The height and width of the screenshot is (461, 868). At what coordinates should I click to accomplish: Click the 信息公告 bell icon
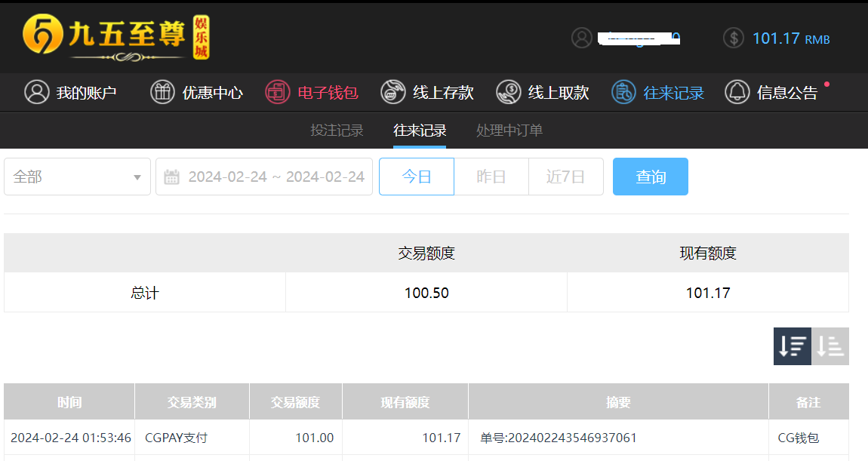coord(737,92)
